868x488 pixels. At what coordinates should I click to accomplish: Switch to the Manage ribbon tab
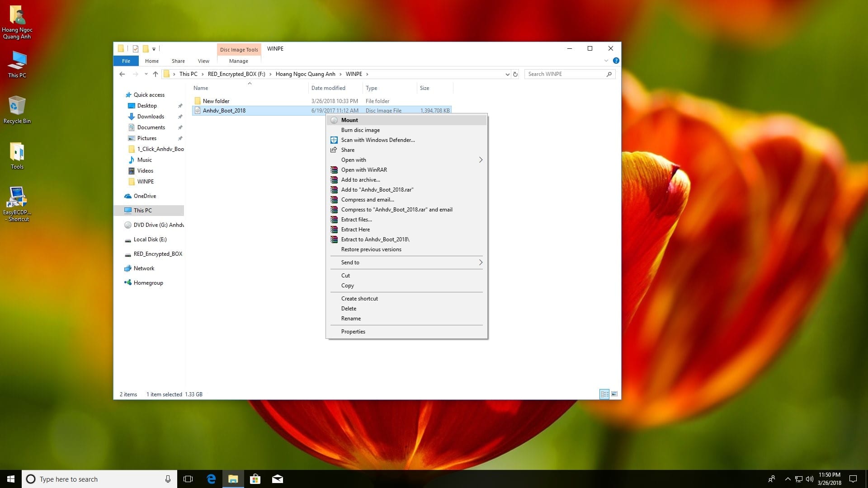239,61
